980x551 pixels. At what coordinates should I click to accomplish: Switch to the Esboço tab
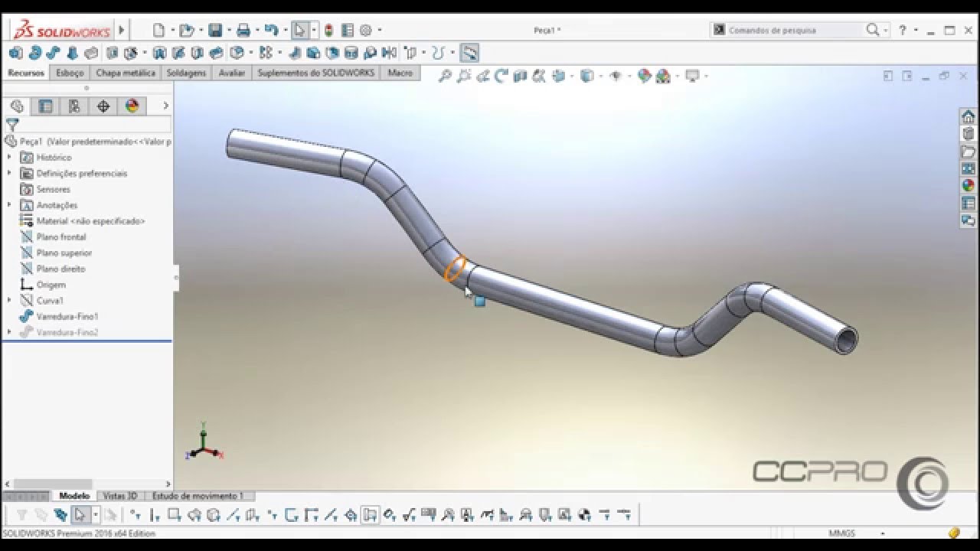[70, 73]
